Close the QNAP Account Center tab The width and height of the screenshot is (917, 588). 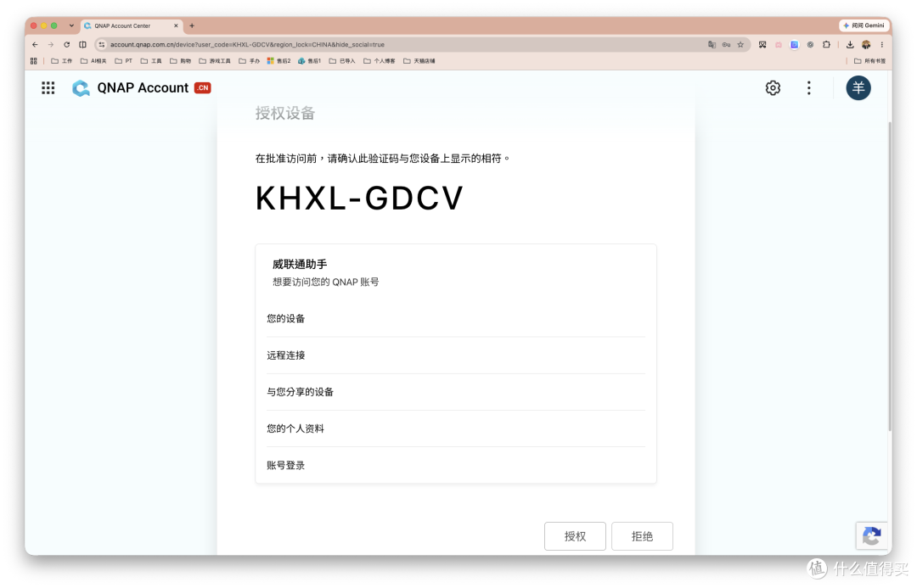click(x=176, y=25)
